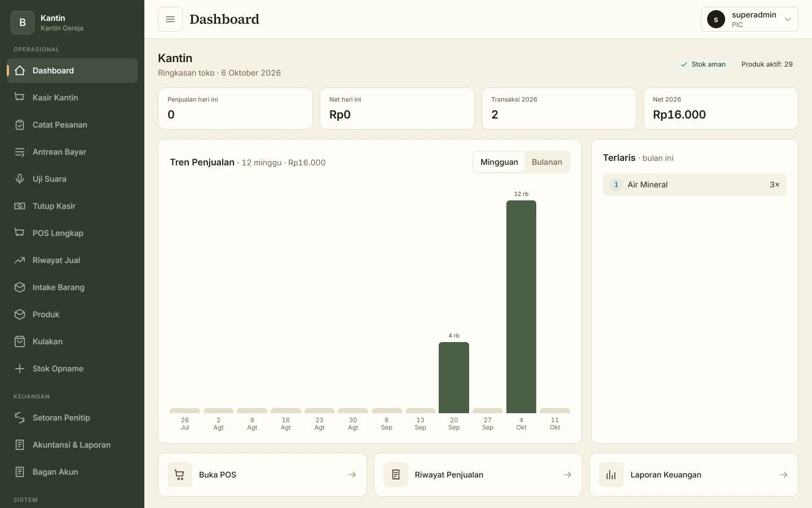Click the superadmin avatar circle
Image resolution: width=812 pixels, height=508 pixels.
(x=716, y=19)
